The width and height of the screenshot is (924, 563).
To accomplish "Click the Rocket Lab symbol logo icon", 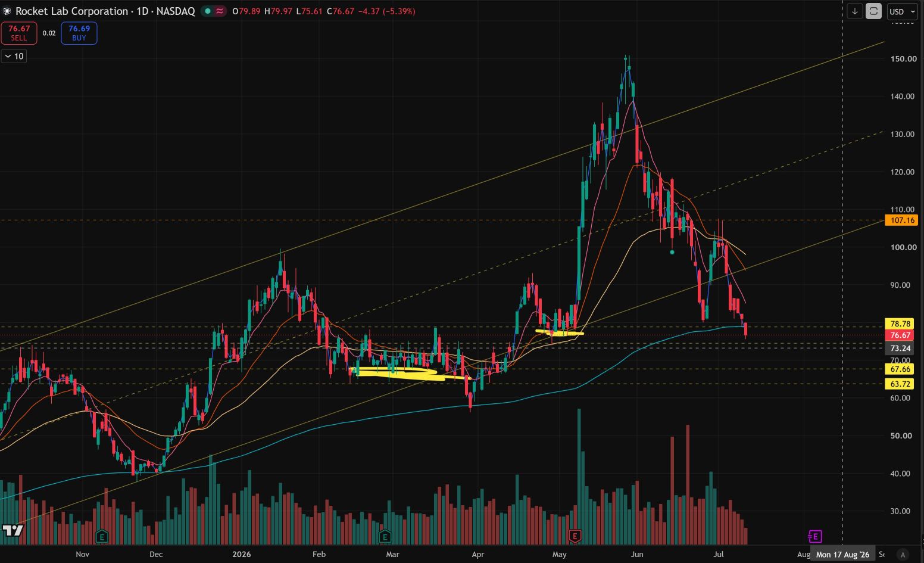I will pyautogui.click(x=7, y=11).
